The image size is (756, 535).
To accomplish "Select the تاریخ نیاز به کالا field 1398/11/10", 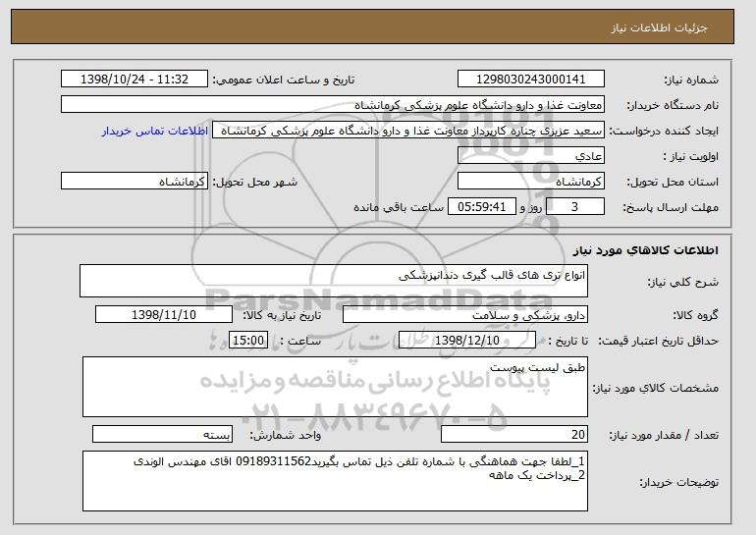I will point(164,315).
